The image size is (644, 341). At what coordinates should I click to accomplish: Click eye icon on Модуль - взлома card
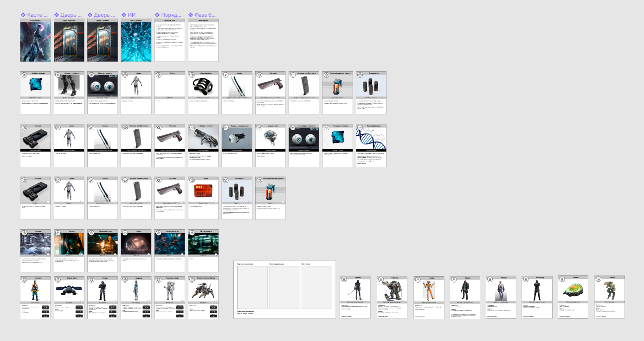click(25, 74)
